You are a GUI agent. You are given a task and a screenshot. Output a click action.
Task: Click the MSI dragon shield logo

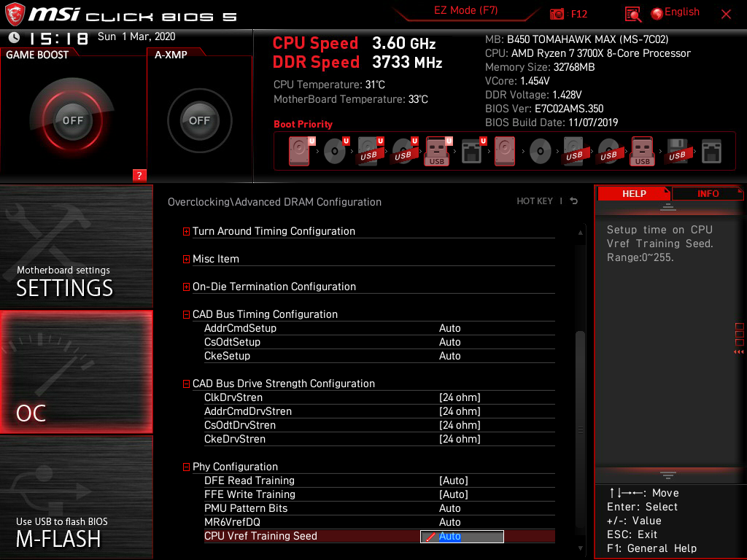coord(15,15)
